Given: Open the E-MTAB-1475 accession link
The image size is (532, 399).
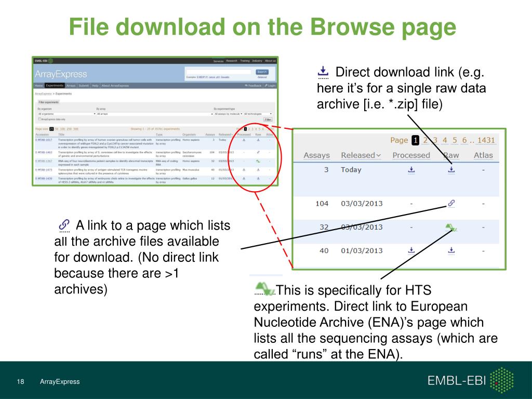Looking at the screenshot, I should tap(44, 170).
